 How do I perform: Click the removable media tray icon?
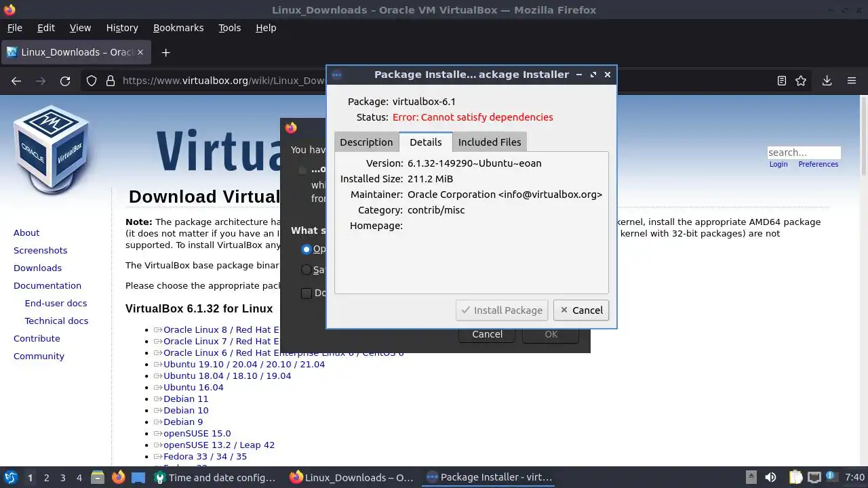[x=751, y=477]
